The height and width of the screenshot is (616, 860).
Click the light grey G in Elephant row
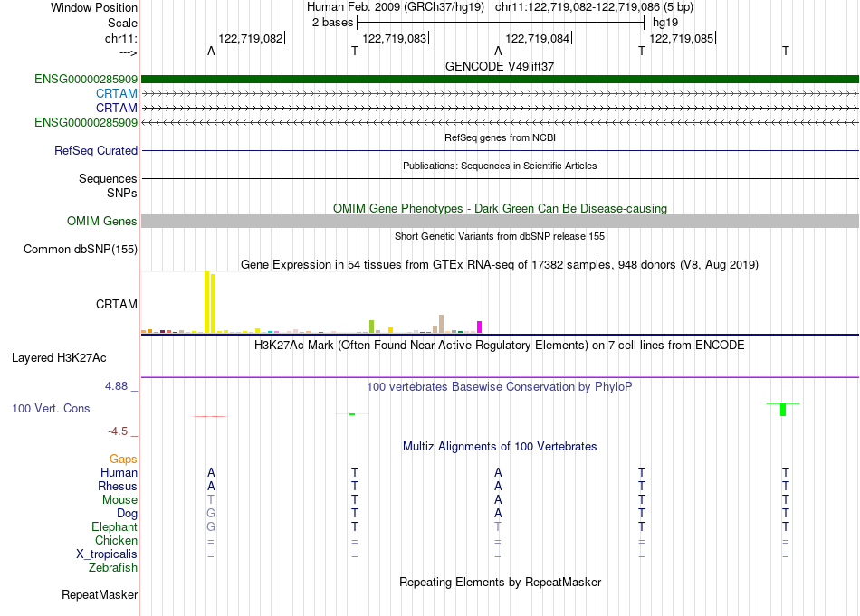point(211,526)
